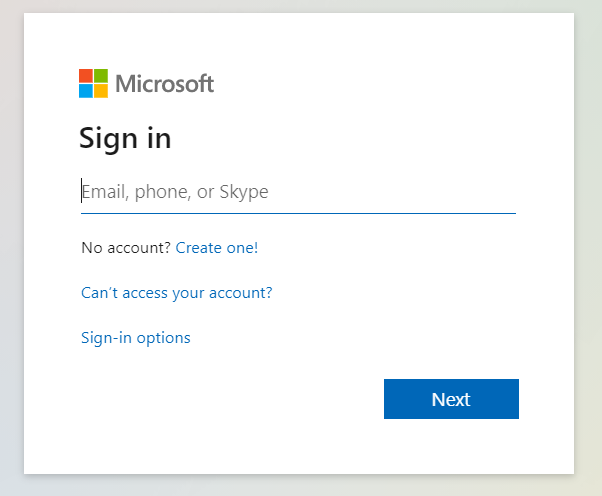Open Sign-in options

point(136,338)
